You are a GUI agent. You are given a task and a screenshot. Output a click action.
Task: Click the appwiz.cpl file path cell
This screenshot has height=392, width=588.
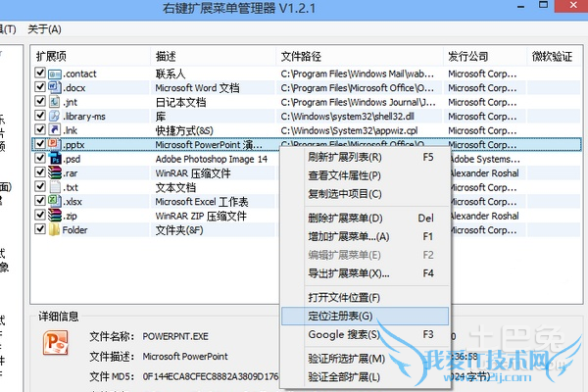point(349,131)
